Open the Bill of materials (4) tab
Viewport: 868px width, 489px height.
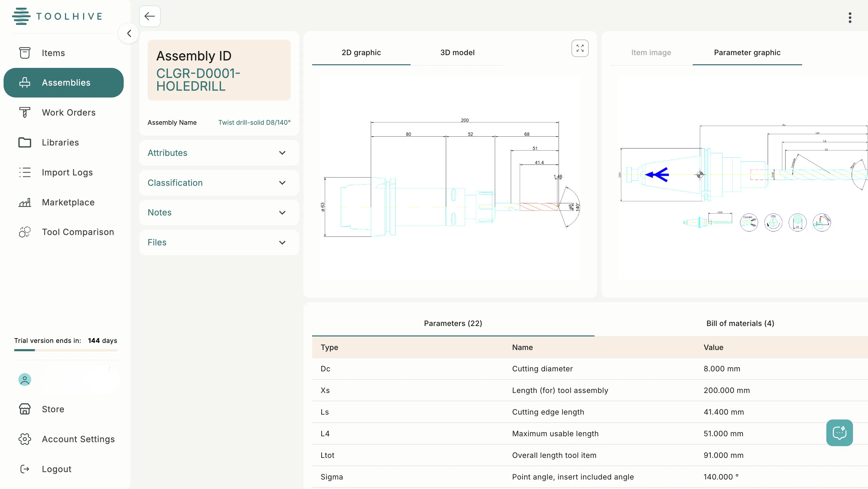[x=740, y=323]
